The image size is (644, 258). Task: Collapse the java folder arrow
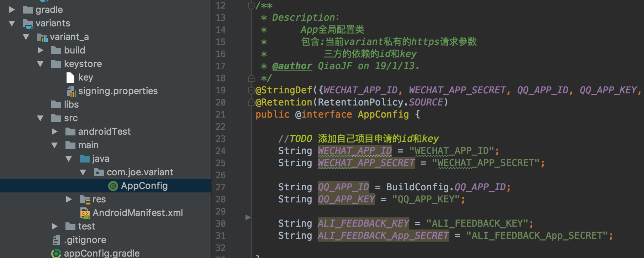[69, 159]
